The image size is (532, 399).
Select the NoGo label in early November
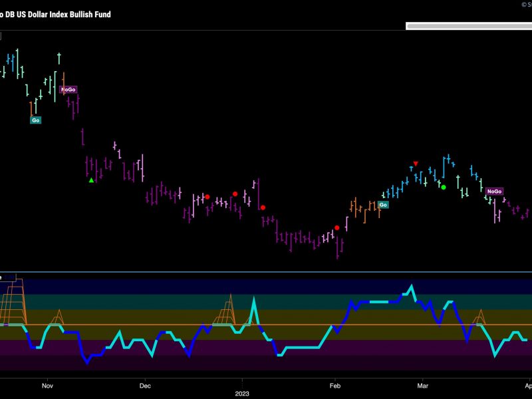coord(68,90)
